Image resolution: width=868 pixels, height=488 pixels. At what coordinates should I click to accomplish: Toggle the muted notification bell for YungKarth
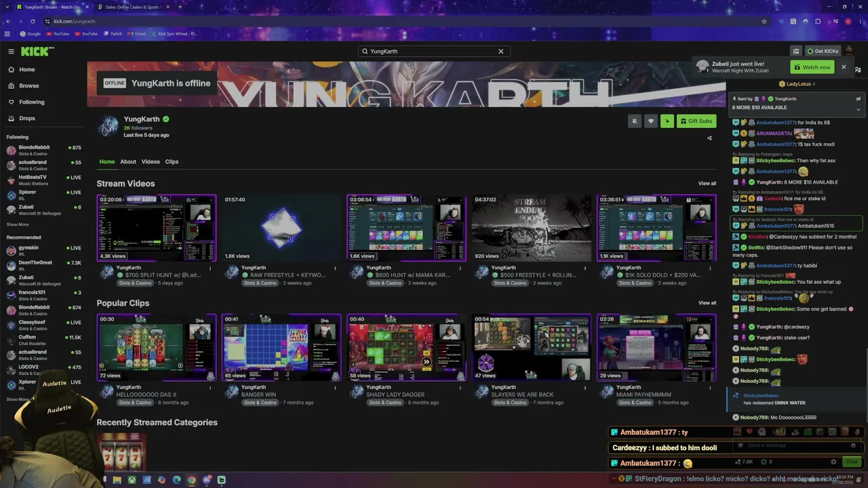(635, 121)
